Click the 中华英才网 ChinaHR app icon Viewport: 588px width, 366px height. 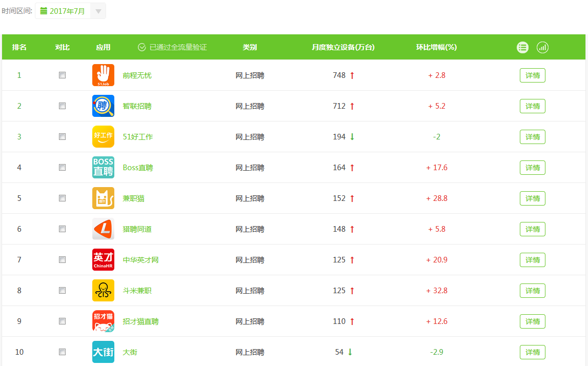point(103,259)
